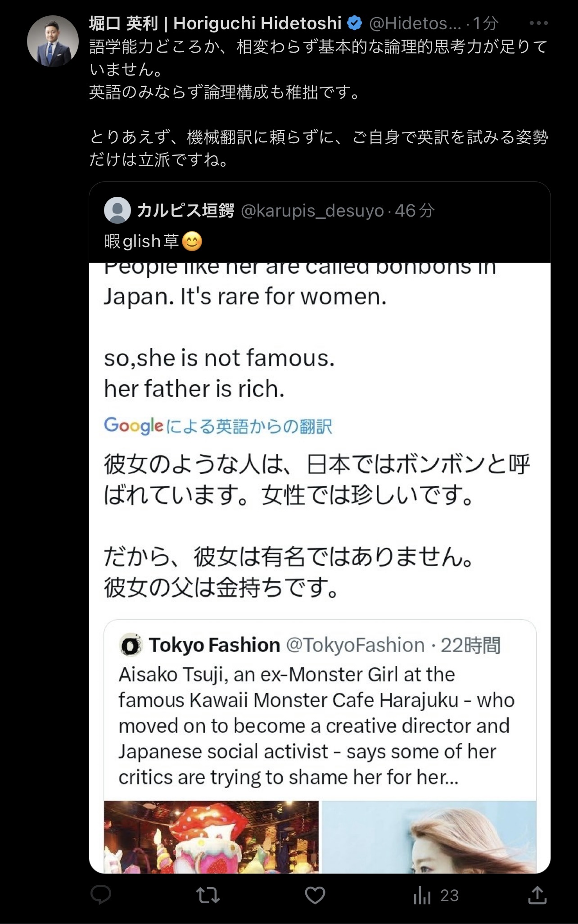Image resolution: width=578 pixels, height=924 pixels.
Task: Tap the retweet arrows icon
Action: coord(208,895)
